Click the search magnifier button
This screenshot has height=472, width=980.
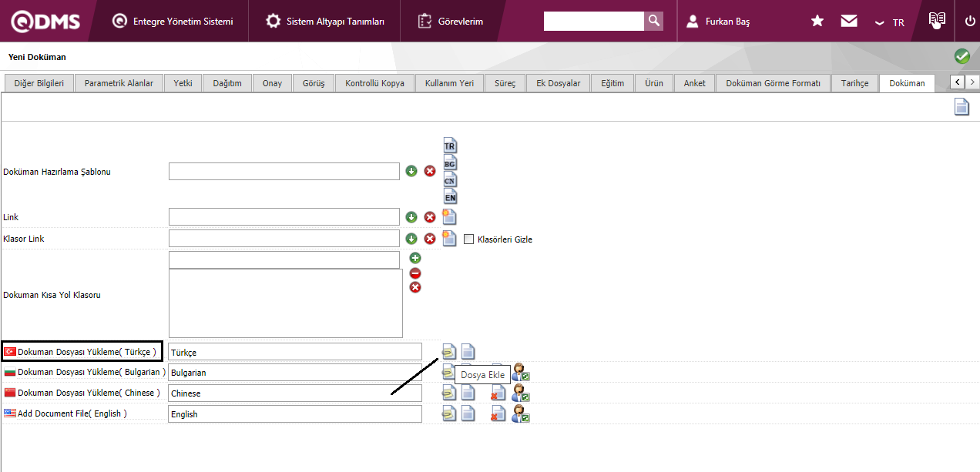653,21
